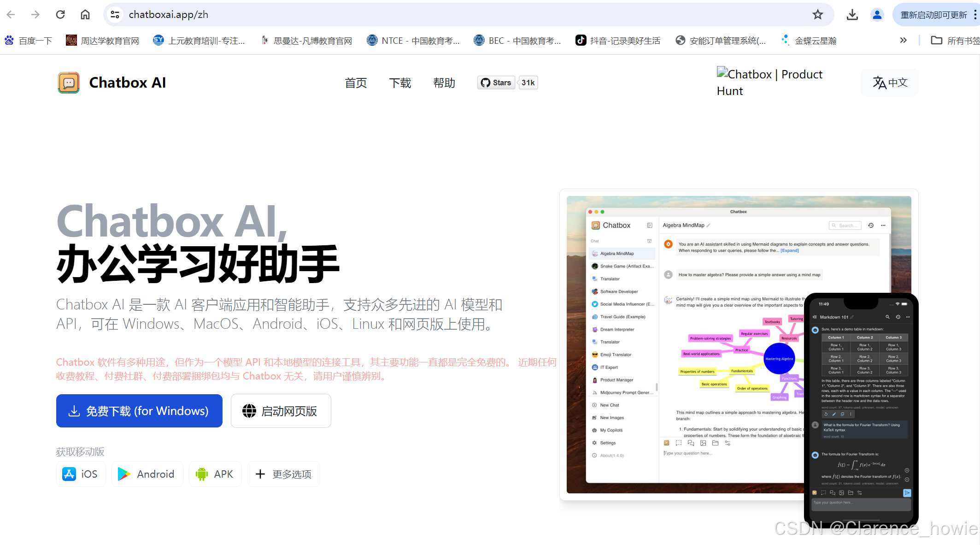Go to browser home page
Viewport: 980px width, 545px height.
[85, 15]
